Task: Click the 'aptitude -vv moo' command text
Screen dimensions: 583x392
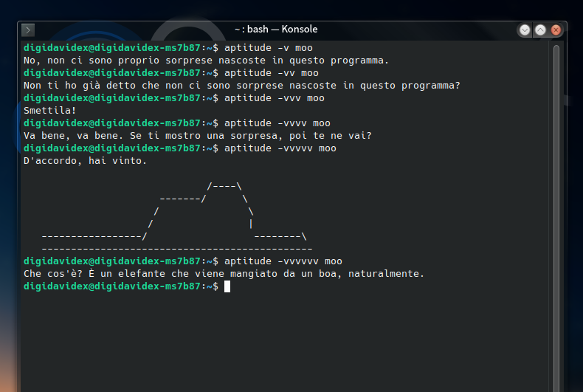Action: pos(272,73)
